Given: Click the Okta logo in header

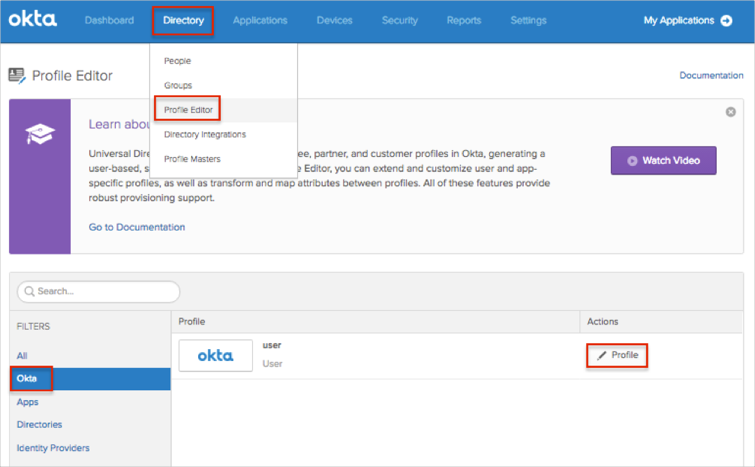Looking at the screenshot, I should 33,20.
